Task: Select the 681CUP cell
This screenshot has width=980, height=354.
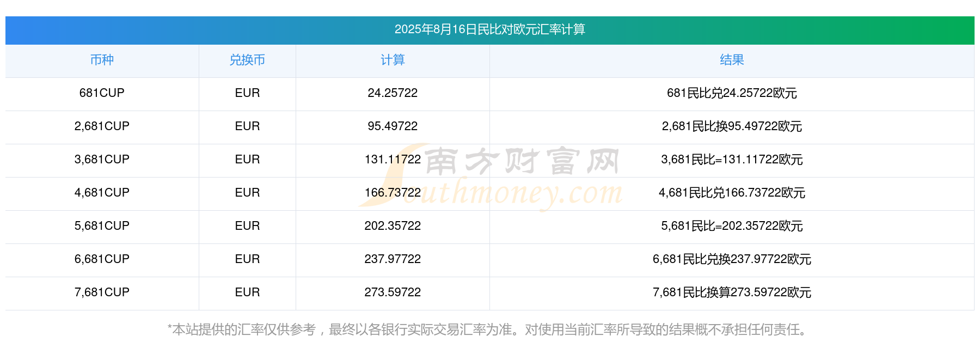Action: (x=102, y=93)
